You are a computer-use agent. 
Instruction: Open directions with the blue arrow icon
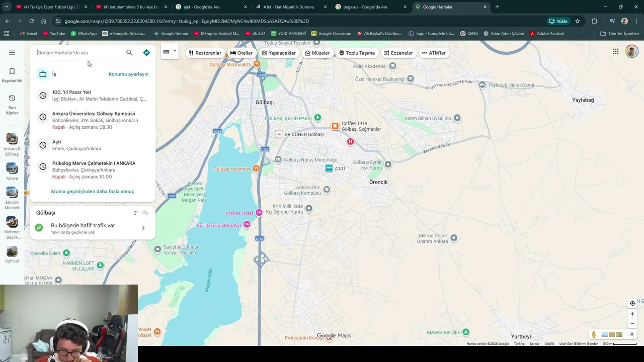[x=146, y=52]
